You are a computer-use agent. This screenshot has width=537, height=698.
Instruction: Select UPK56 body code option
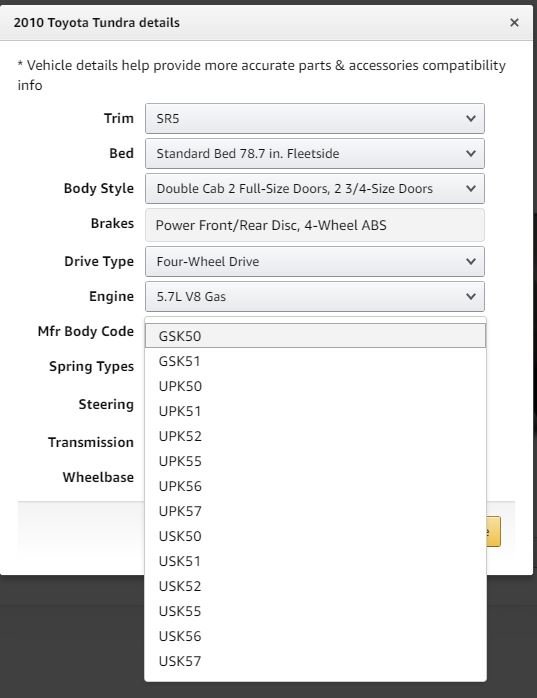(x=315, y=486)
